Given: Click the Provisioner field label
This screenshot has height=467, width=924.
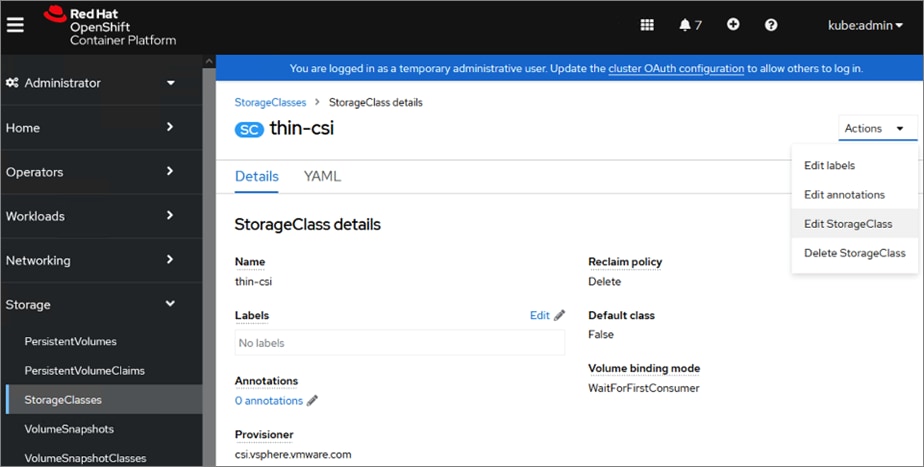Looking at the screenshot, I should coord(264,435).
